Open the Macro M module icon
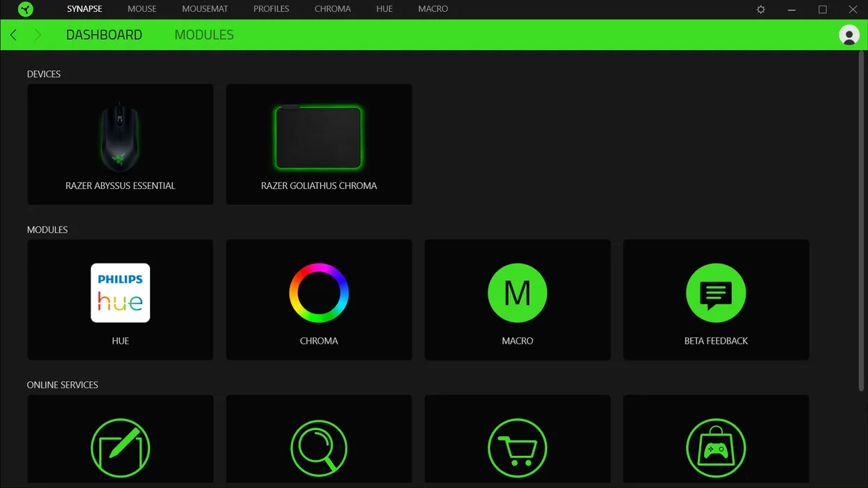868x488 pixels. (518, 293)
